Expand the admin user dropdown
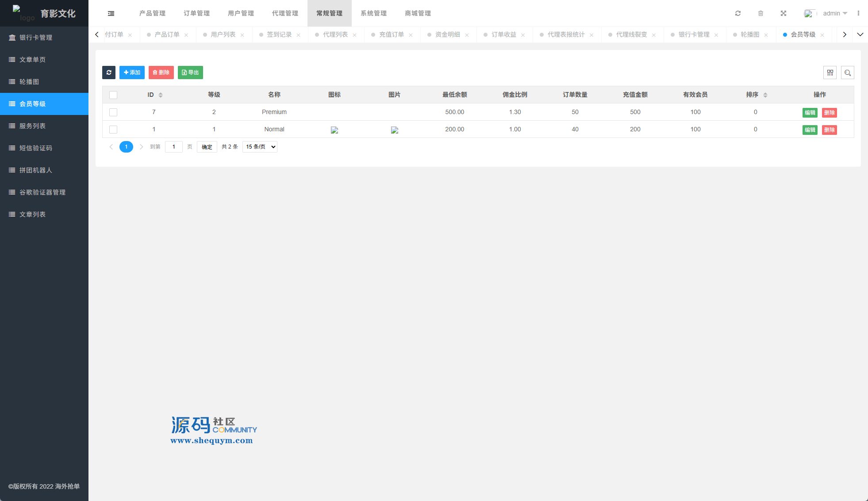868x501 pixels. pos(834,13)
